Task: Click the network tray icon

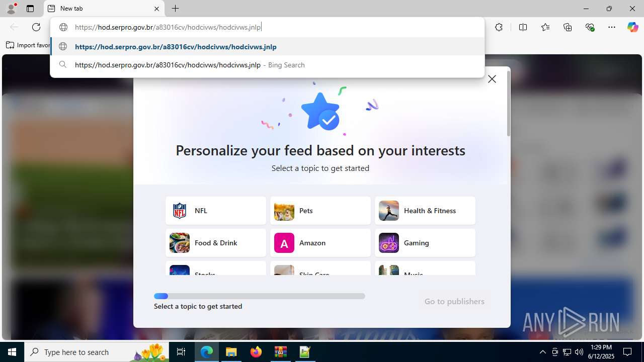Action: point(567,352)
